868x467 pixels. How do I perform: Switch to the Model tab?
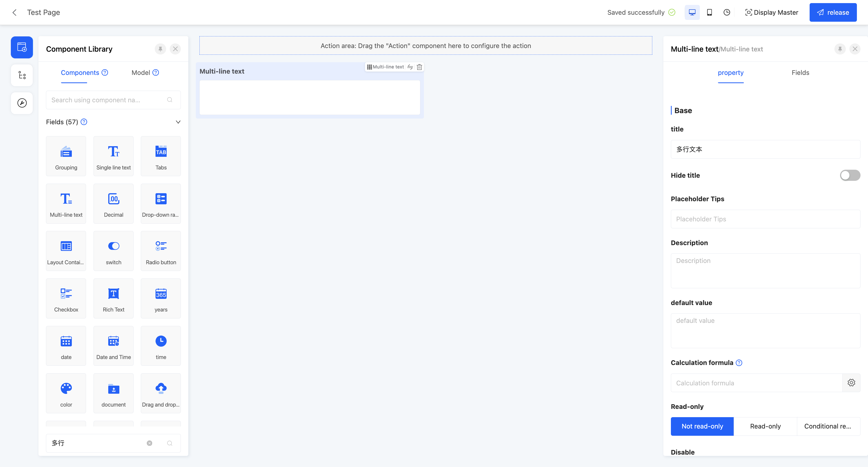pos(141,72)
